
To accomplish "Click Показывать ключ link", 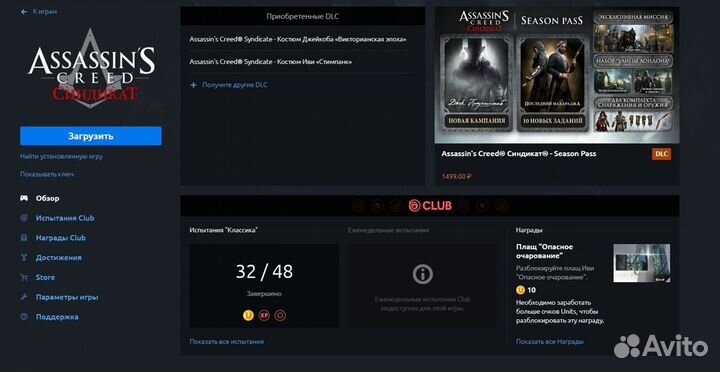I will (x=47, y=174).
